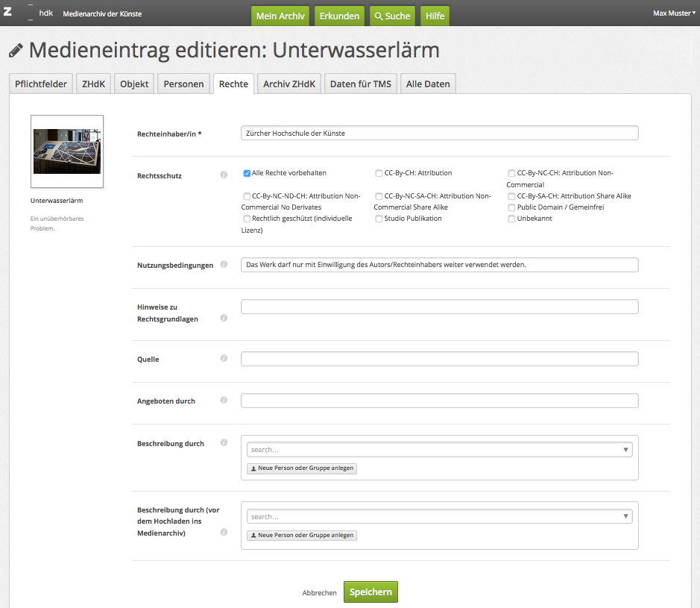Check the Public Domain / Gemeinfrei option

coord(511,207)
